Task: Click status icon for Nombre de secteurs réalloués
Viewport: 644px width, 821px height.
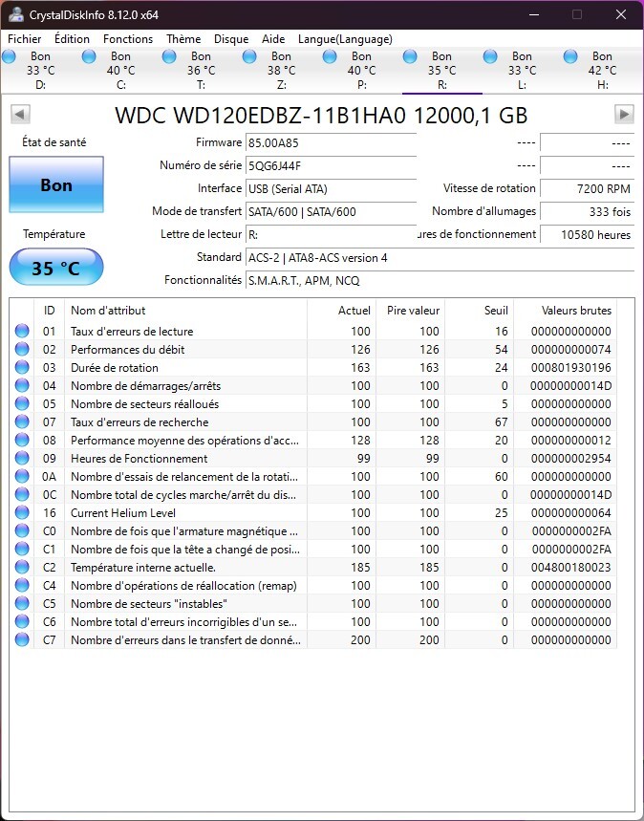Action: [x=22, y=403]
